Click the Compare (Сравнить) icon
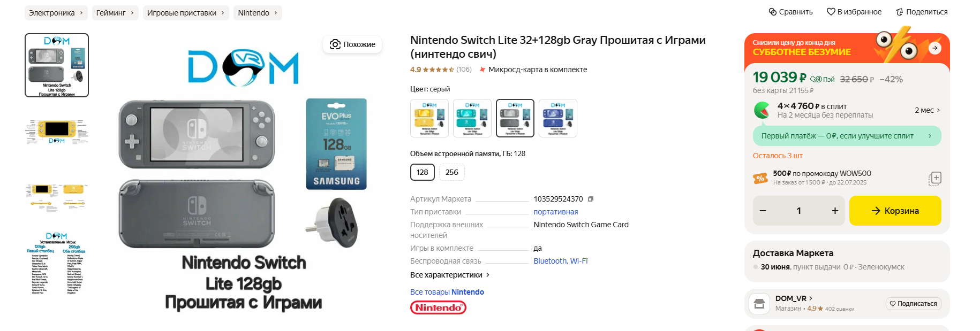980x331 pixels. [x=773, y=12]
